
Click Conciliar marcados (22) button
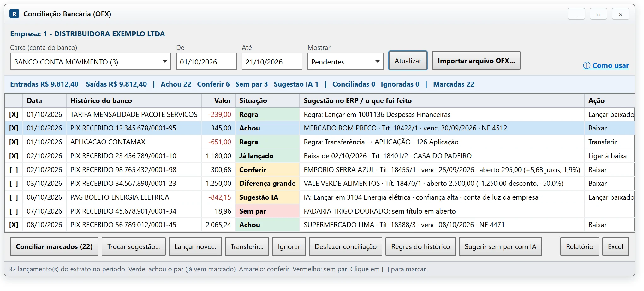point(54,246)
